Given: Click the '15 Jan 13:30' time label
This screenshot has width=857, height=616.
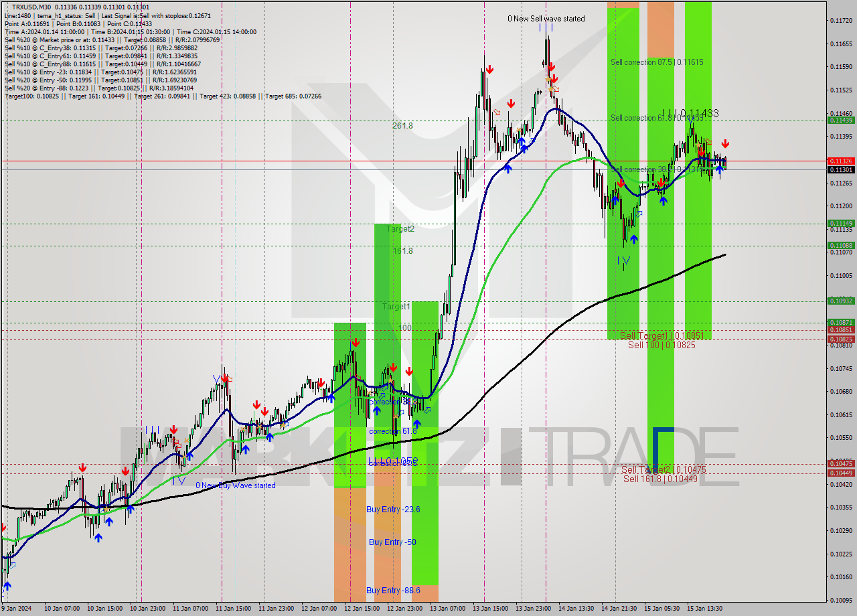Looking at the screenshot, I should (x=704, y=609).
